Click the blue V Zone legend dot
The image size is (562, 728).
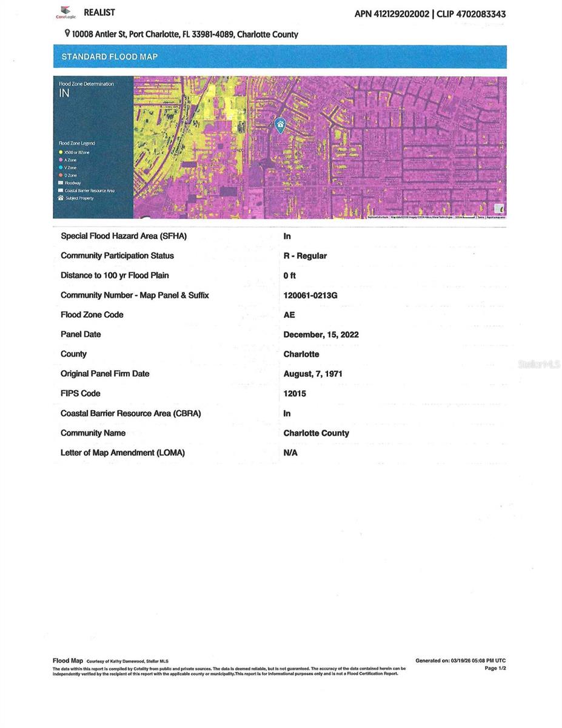click(61, 167)
